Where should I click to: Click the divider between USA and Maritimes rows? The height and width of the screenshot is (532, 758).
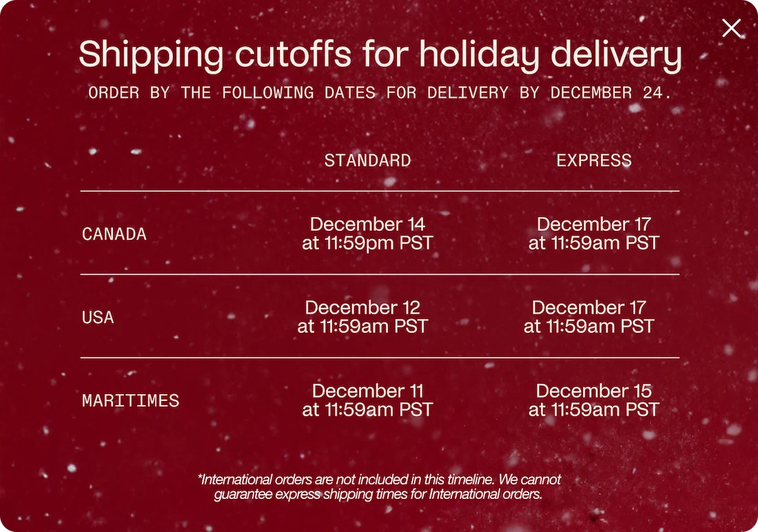coord(380,358)
